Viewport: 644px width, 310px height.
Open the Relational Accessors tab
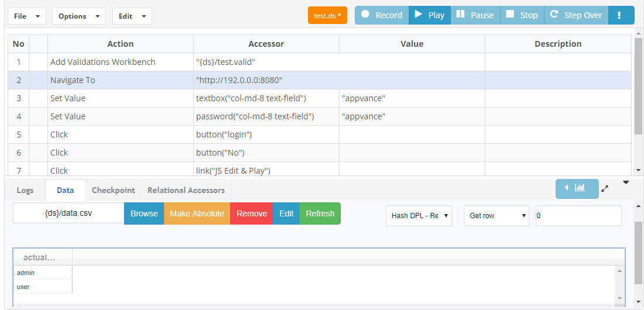pyautogui.click(x=186, y=190)
